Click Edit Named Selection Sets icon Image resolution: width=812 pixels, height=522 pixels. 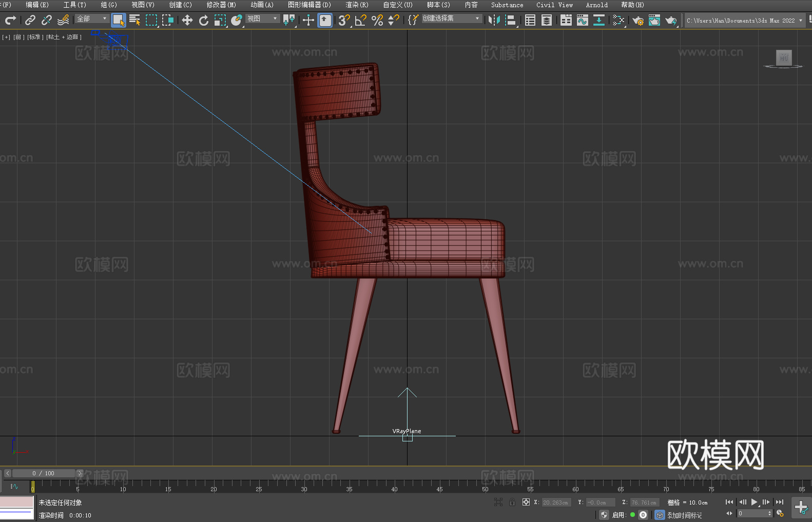pyautogui.click(x=413, y=20)
